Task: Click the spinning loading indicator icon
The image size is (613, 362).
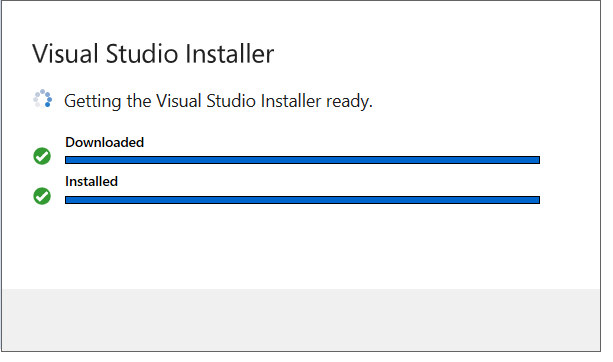Action: coord(42,99)
